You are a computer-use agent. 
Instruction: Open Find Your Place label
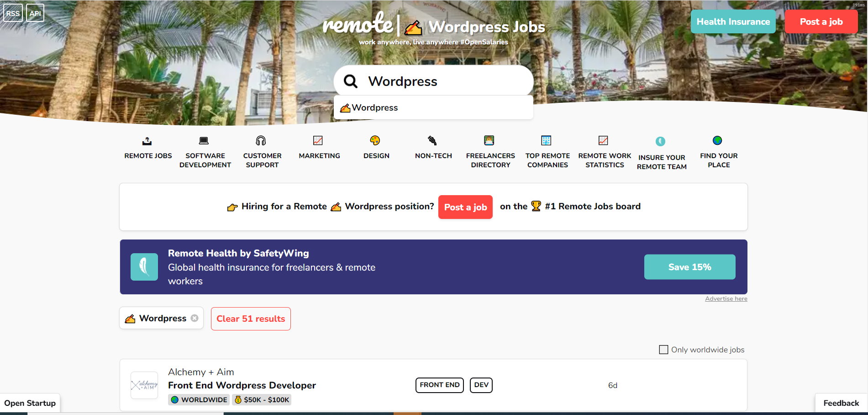tap(719, 160)
